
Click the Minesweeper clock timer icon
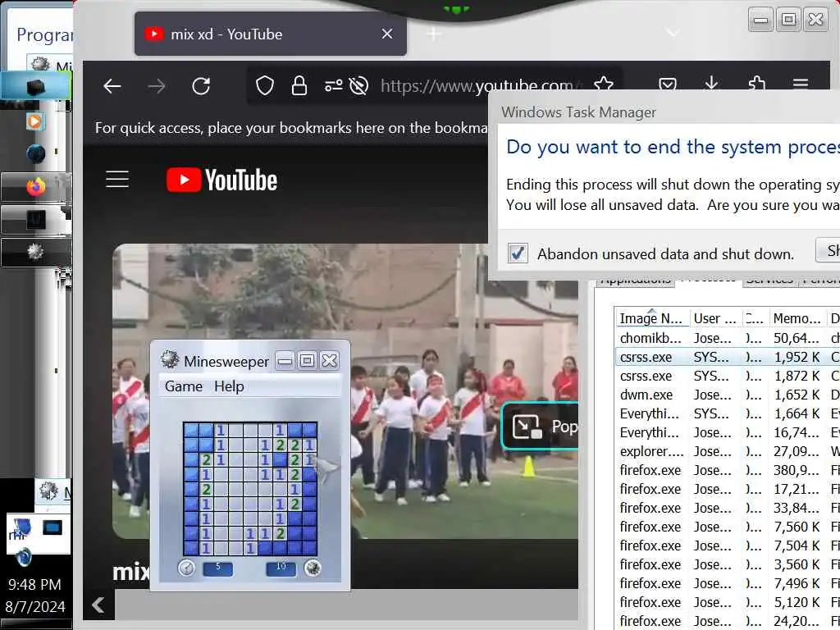pyautogui.click(x=186, y=568)
